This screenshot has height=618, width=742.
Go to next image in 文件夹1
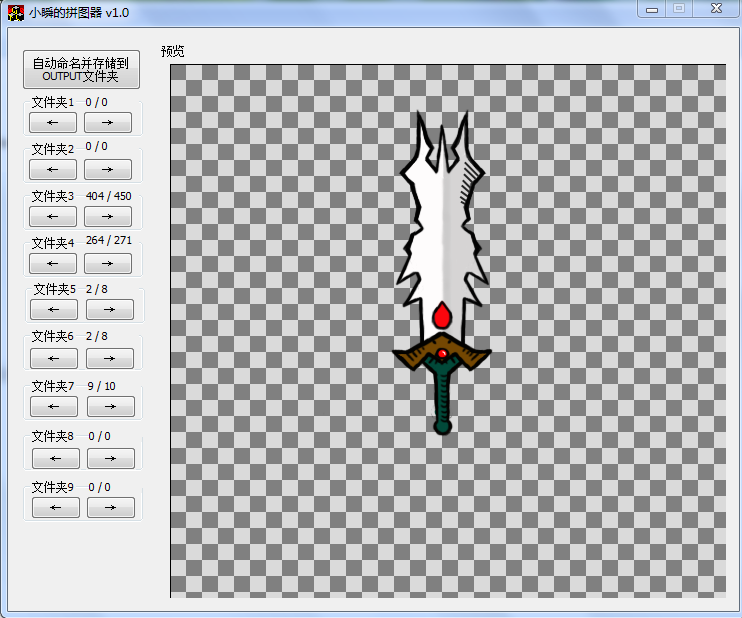pos(108,123)
